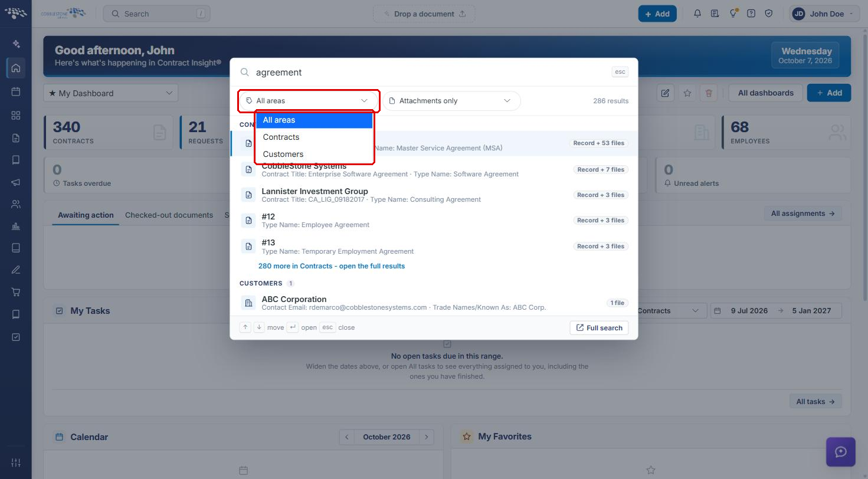Switch to Awaiting action tab
The image size is (868, 479).
[x=86, y=215]
